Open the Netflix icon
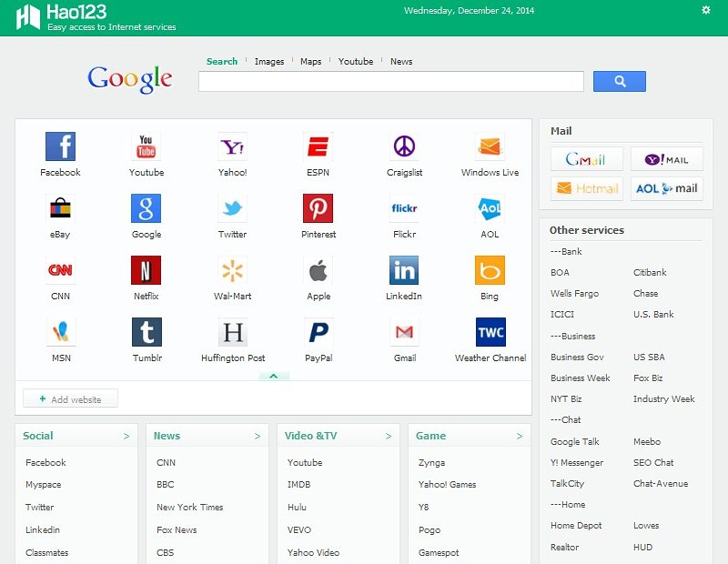 pos(147,270)
